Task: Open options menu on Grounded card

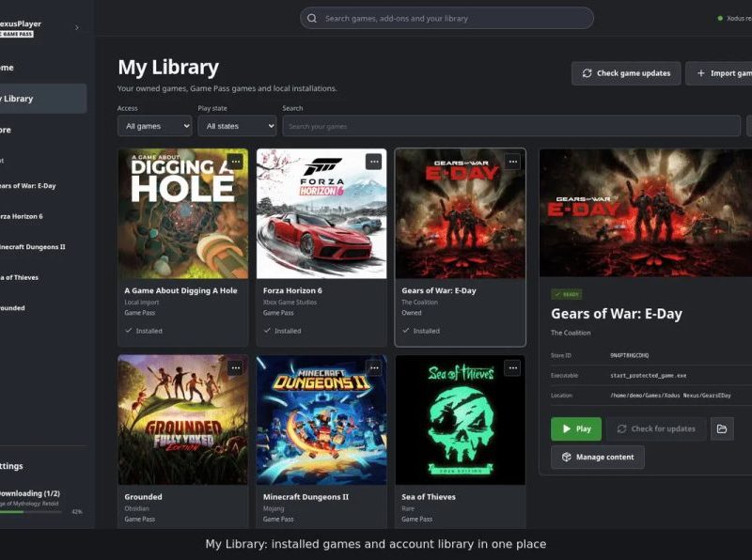Action: point(236,368)
